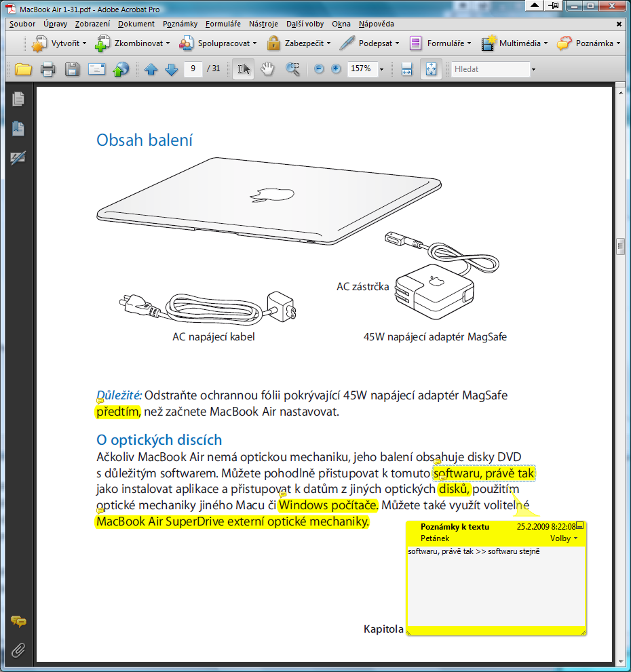Open the Úpravy menu

click(56, 24)
